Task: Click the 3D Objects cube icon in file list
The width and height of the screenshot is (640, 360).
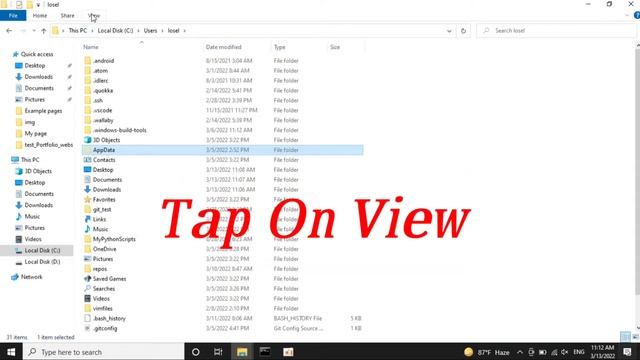Action: tap(87, 140)
